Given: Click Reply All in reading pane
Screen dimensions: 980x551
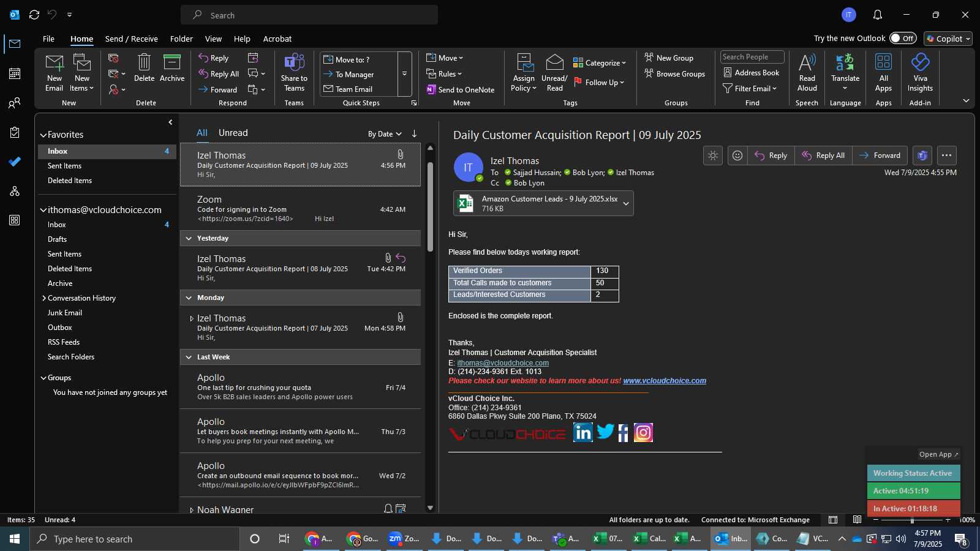Looking at the screenshot, I should pos(824,156).
